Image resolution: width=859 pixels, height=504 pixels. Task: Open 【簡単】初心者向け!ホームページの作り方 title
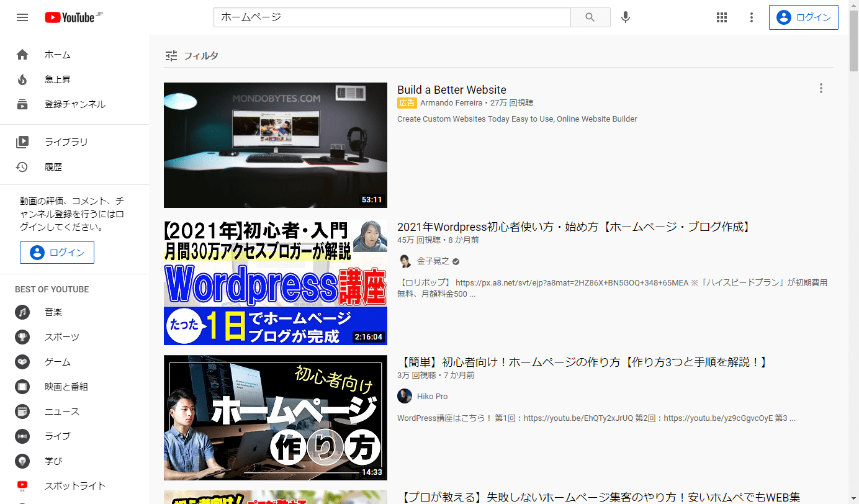583,362
